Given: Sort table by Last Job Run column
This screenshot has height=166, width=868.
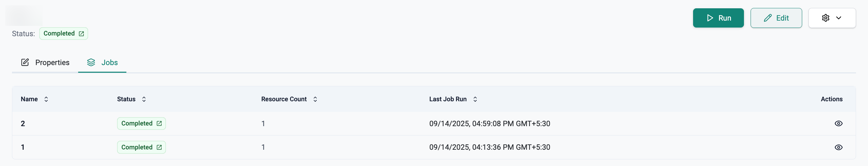Looking at the screenshot, I should coord(475,99).
